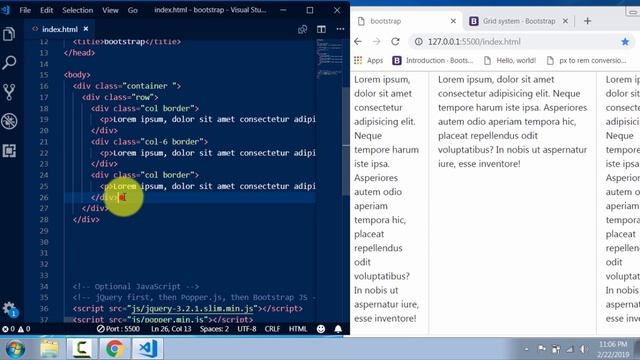Viewport: 640px width, 360px height.
Task: Close the Grid system Bootstrap tab
Action: click(x=565, y=21)
